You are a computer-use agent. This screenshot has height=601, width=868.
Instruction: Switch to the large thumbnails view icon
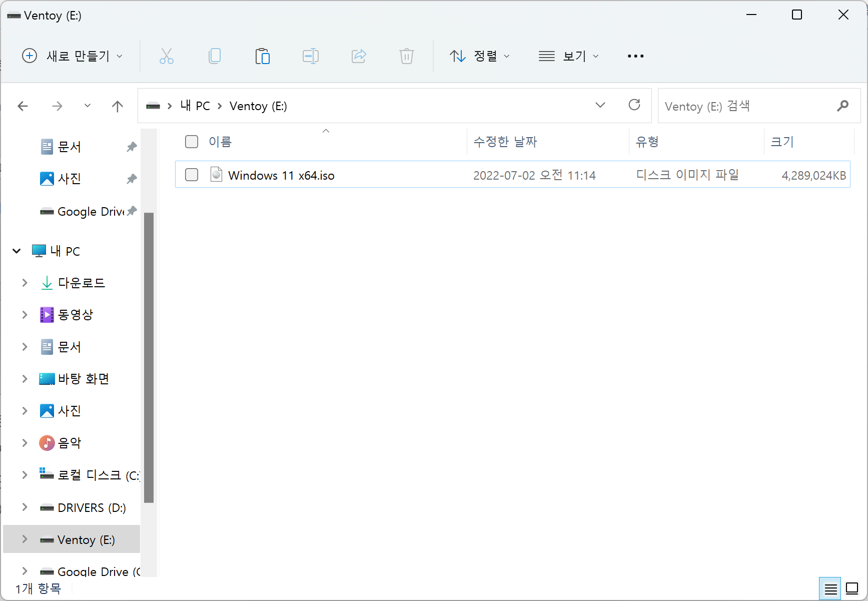[852, 589]
